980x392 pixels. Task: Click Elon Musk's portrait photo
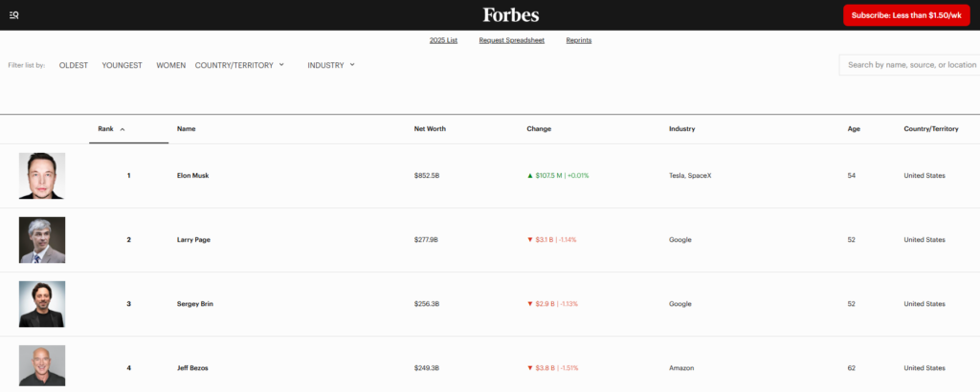[x=42, y=176]
